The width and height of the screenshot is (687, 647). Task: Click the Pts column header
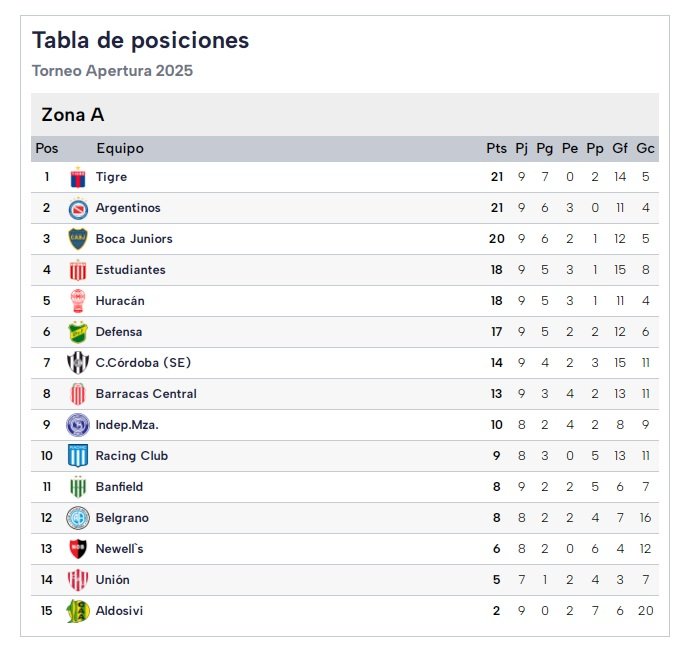point(496,149)
